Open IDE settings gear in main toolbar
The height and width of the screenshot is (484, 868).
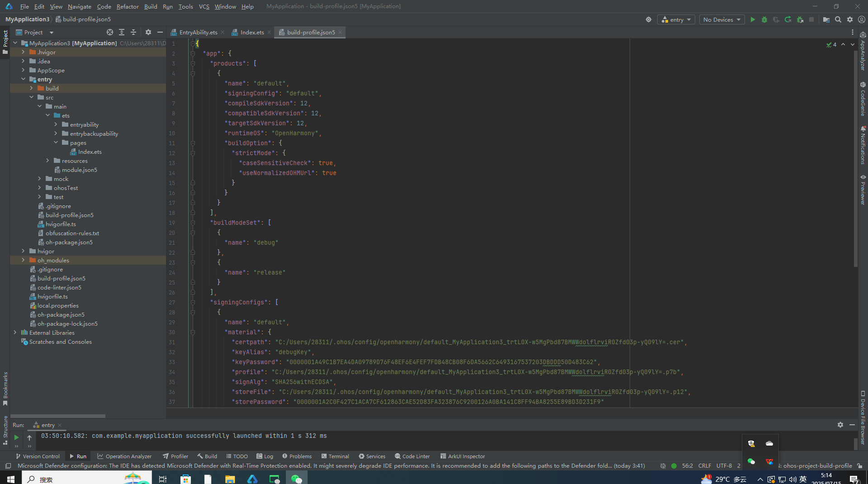[x=850, y=19]
